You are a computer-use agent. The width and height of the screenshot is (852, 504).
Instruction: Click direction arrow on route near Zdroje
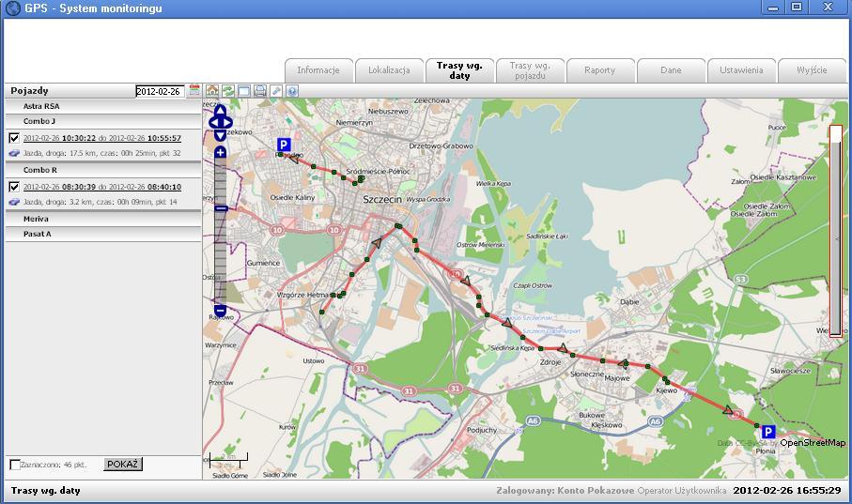tap(563, 347)
